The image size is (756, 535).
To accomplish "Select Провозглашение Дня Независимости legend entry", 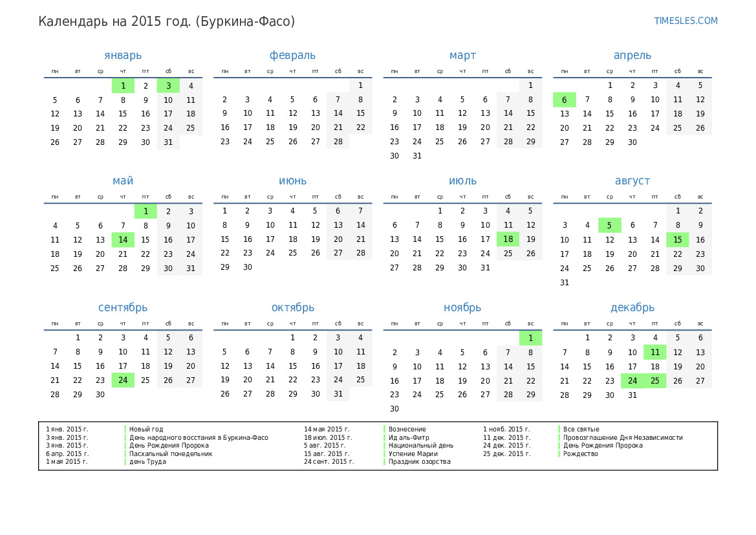I will [x=622, y=438].
